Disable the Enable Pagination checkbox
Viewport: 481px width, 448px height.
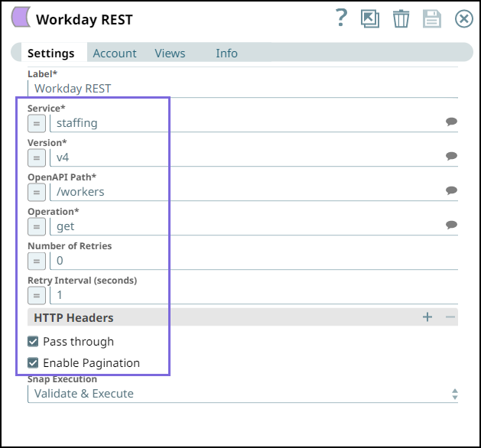coord(33,362)
